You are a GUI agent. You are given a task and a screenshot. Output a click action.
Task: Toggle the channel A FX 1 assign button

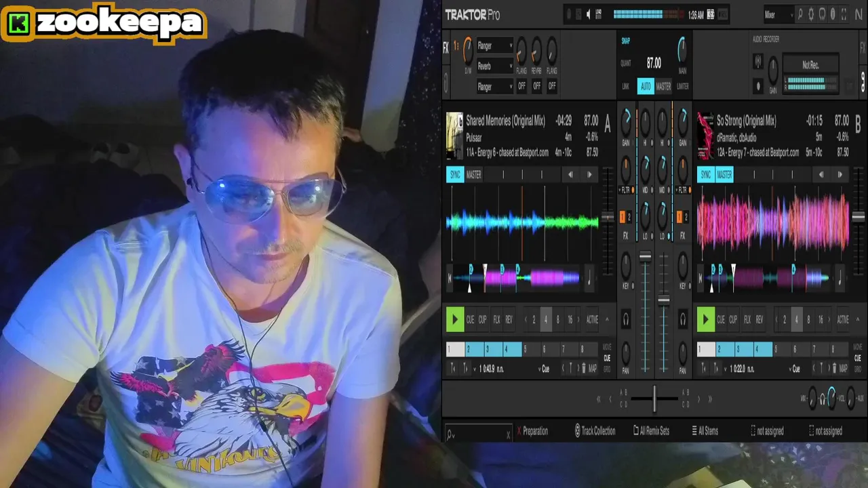pyautogui.click(x=623, y=217)
